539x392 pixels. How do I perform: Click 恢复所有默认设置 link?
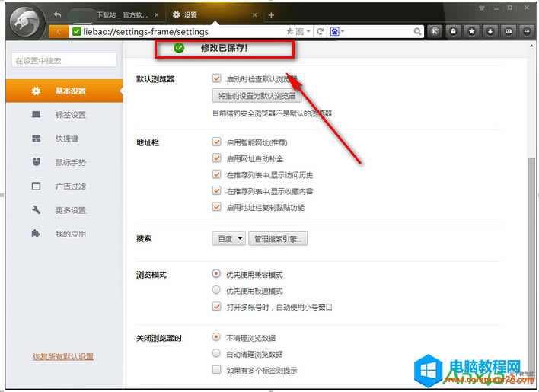(63, 356)
